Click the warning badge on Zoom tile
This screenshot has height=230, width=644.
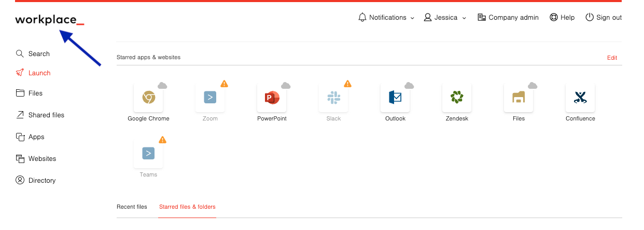225,84
